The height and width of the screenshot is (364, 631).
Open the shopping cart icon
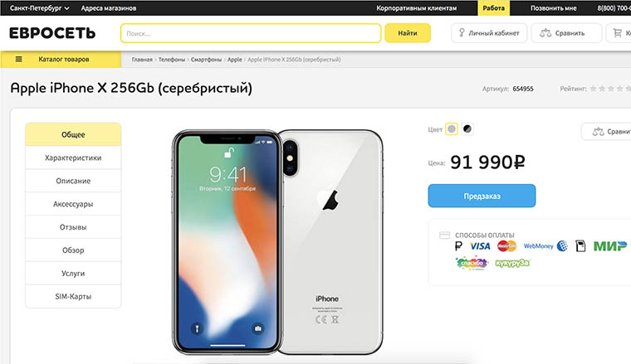pos(618,33)
